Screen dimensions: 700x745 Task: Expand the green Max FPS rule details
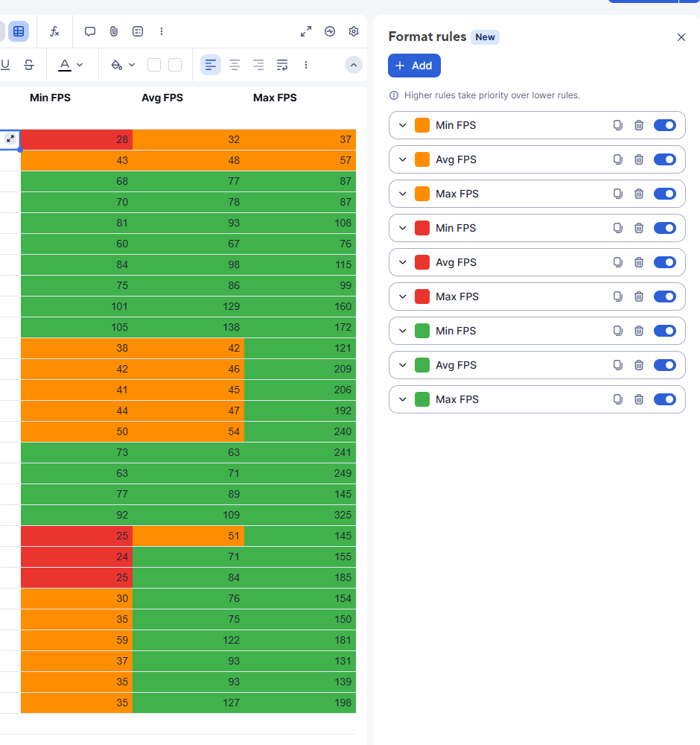pyautogui.click(x=403, y=399)
